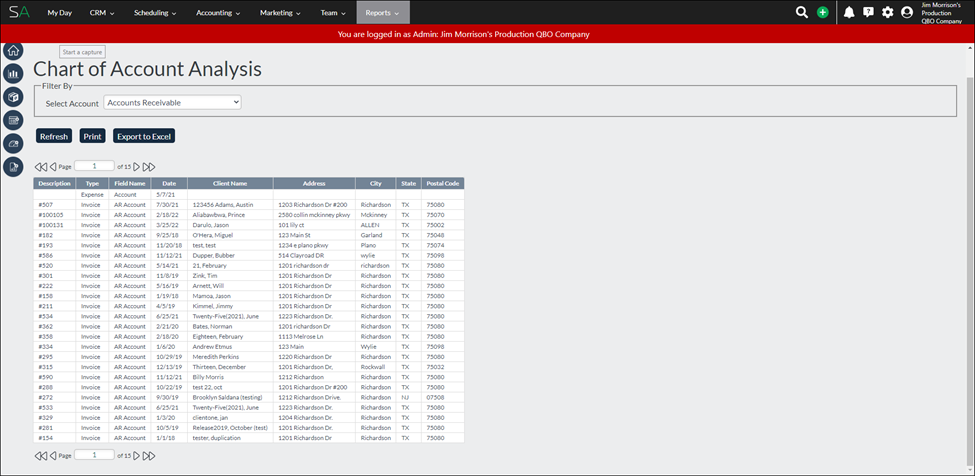Expand the Accounting menu
Image resolution: width=975 pixels, height=476 pixels.
tap(218, 12)
